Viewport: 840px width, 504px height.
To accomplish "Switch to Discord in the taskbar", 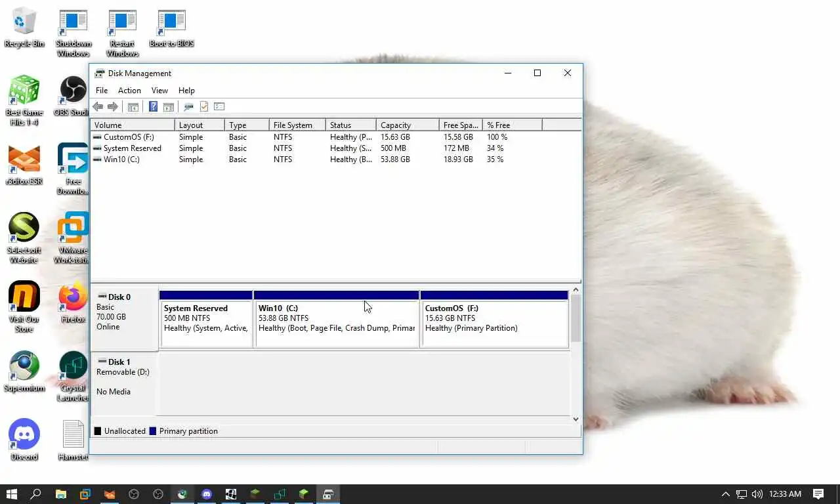I will tap(207, 494).
